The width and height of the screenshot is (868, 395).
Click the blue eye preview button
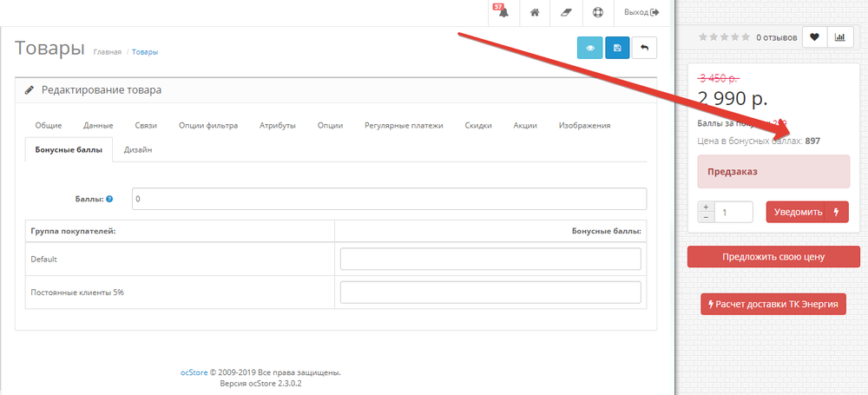pos(590,48)
